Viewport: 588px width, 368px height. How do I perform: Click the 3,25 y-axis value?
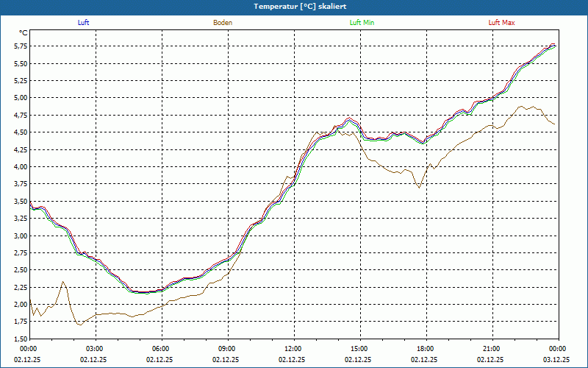[x=21, y=219]
